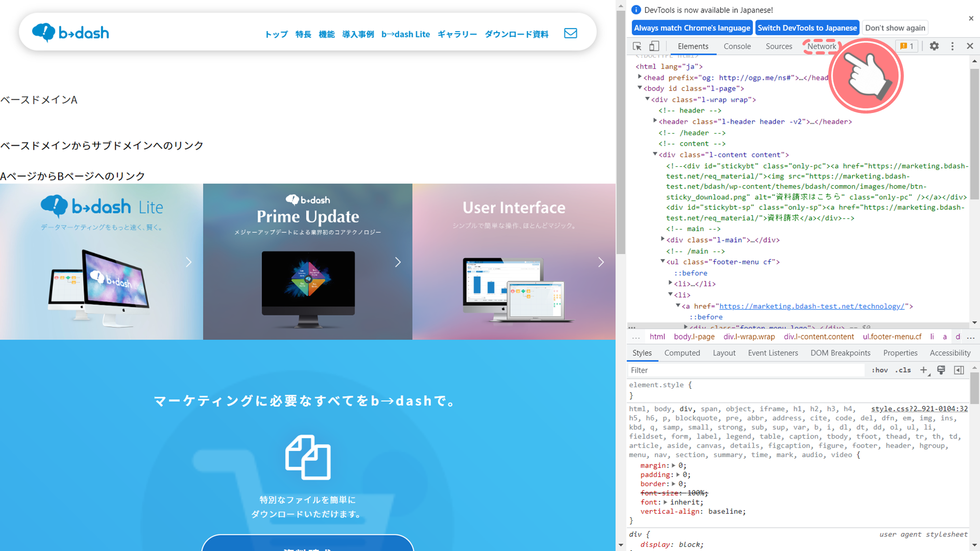
Task: Open the DOM Breakpoints sub-tab
Action: 840,353
